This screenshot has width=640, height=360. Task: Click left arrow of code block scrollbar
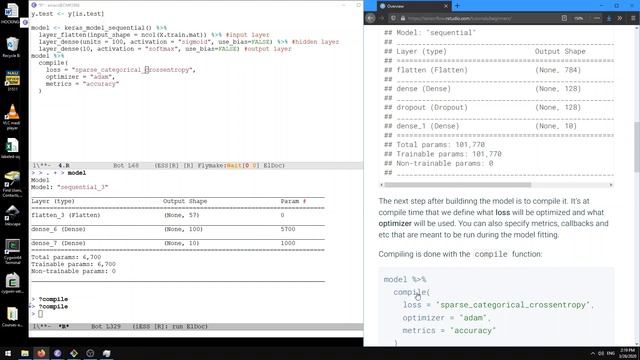382,185
